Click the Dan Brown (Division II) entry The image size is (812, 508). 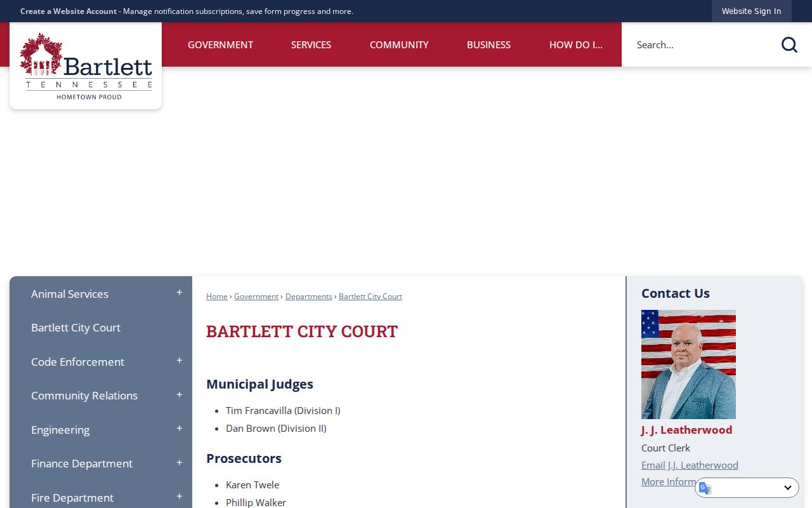pyautogui.click(x=276, y=429)
